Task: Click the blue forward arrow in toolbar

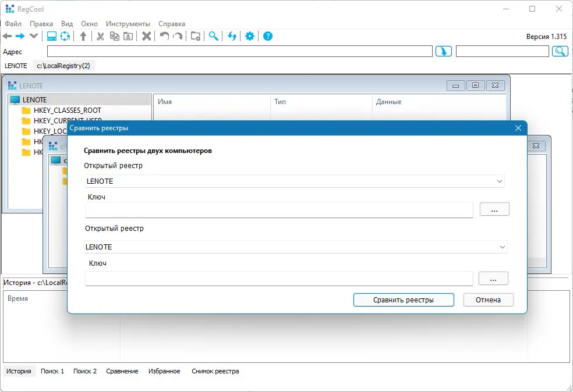Action: click(20, 36)
